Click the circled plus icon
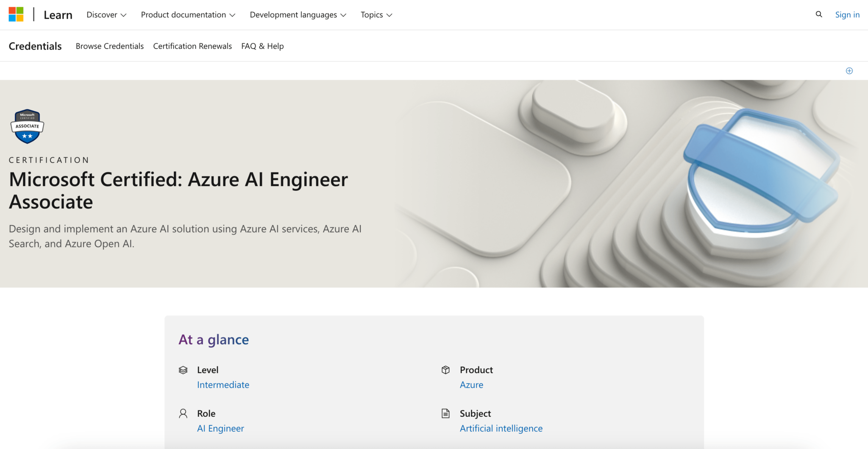This screenshot has width=868, height=449. (x=849, y=71)
